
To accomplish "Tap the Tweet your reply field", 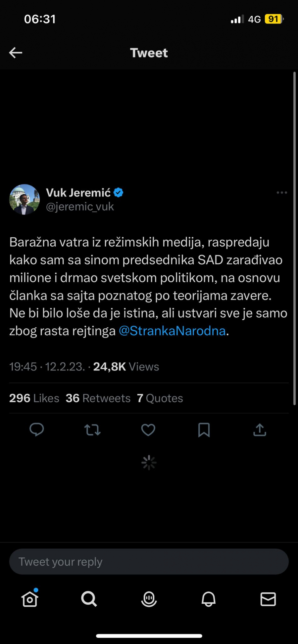I will coord(149,561).
